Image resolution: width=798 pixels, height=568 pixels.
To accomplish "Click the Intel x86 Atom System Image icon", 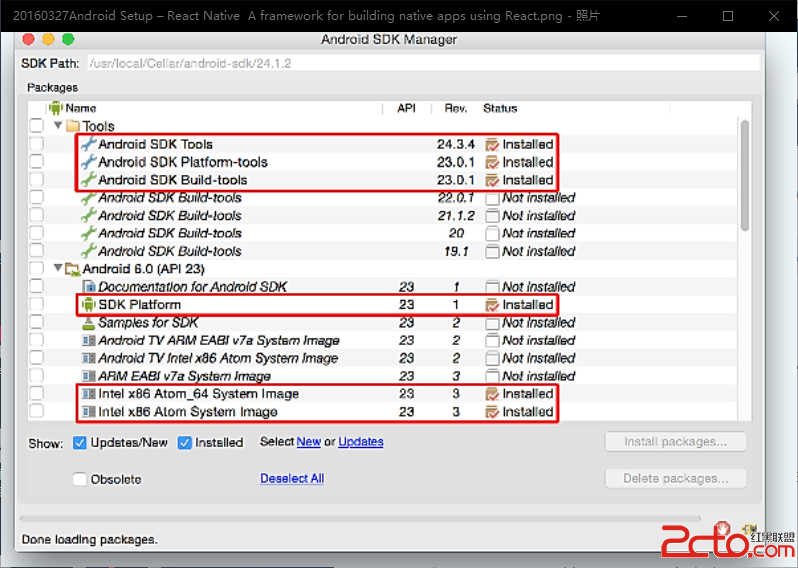I will pyautogui.click(x=89, y=412).
